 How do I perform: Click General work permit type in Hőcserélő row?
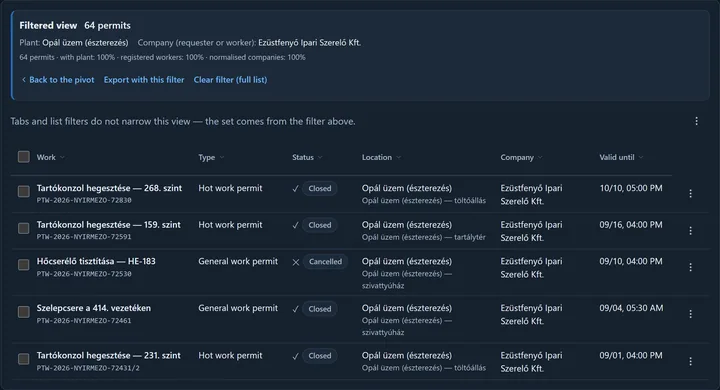(x=238, y=261)
